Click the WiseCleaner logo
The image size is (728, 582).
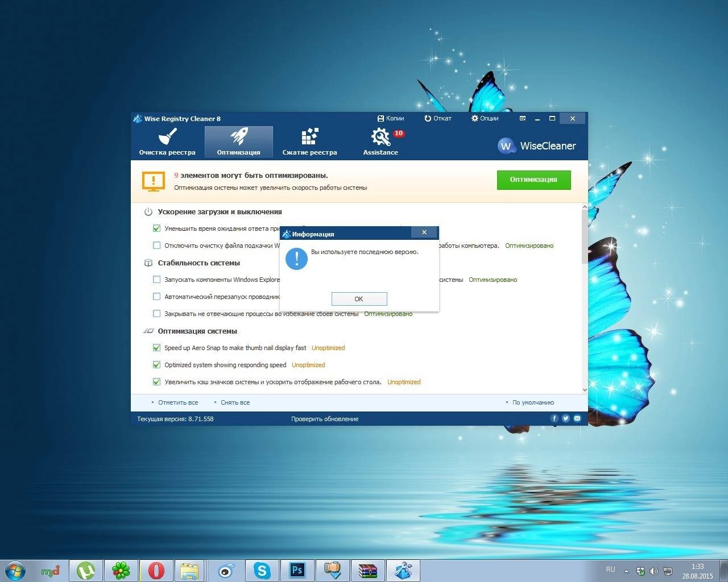536,145
